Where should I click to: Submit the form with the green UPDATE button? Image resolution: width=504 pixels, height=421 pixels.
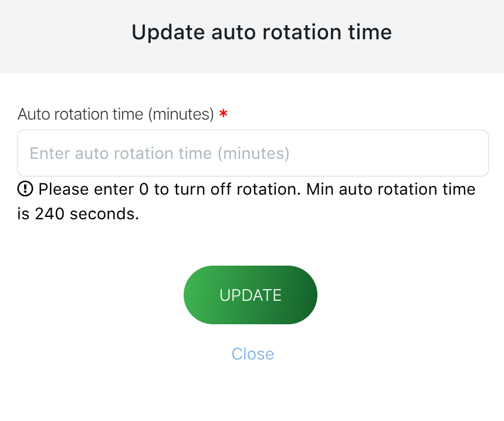(251, 295)
